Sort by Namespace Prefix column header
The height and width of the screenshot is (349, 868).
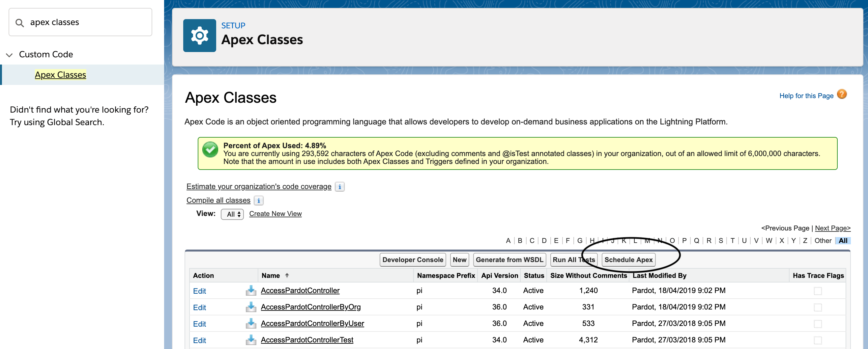(446, 276)
